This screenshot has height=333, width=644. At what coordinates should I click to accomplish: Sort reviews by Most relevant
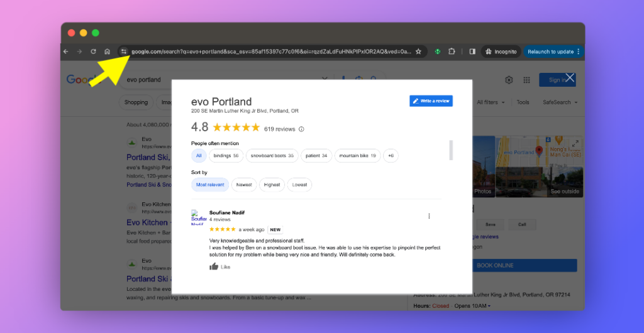(x=210, y=185)
